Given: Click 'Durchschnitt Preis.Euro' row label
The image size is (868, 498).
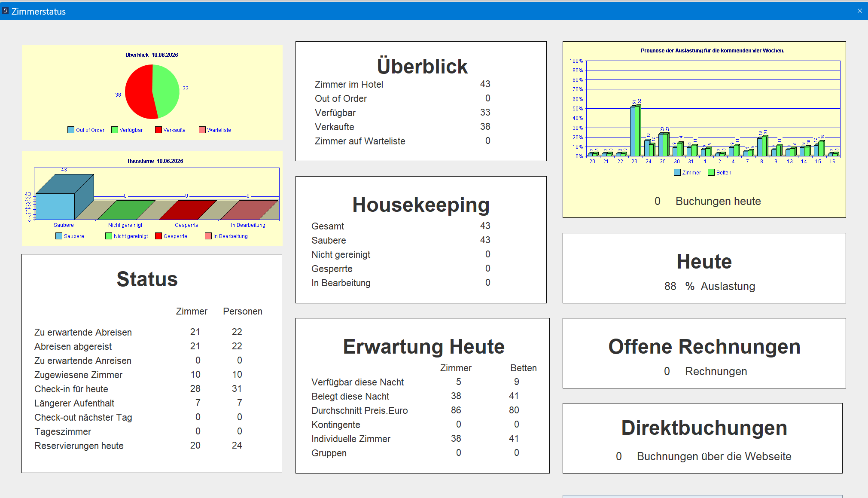Looking at the screenshot, I should 359,410.
